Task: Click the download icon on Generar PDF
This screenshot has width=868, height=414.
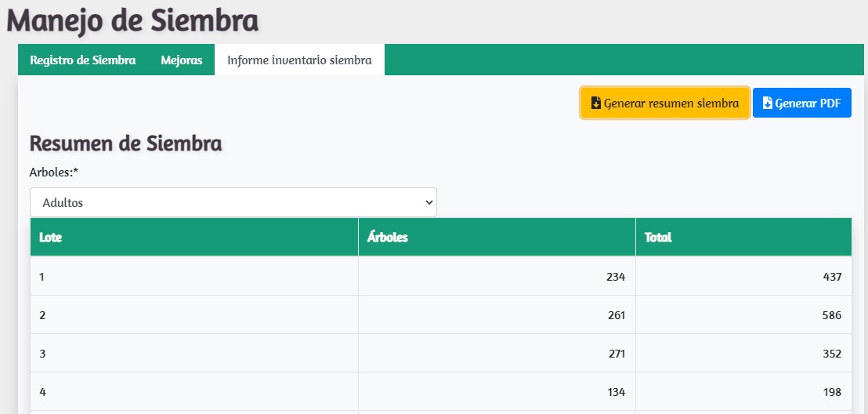Action: (768, 103)
